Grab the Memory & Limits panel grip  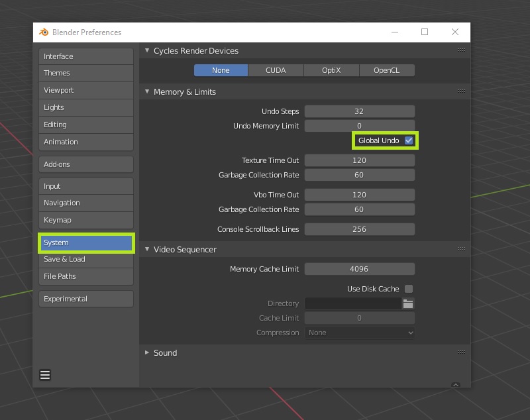461,91
